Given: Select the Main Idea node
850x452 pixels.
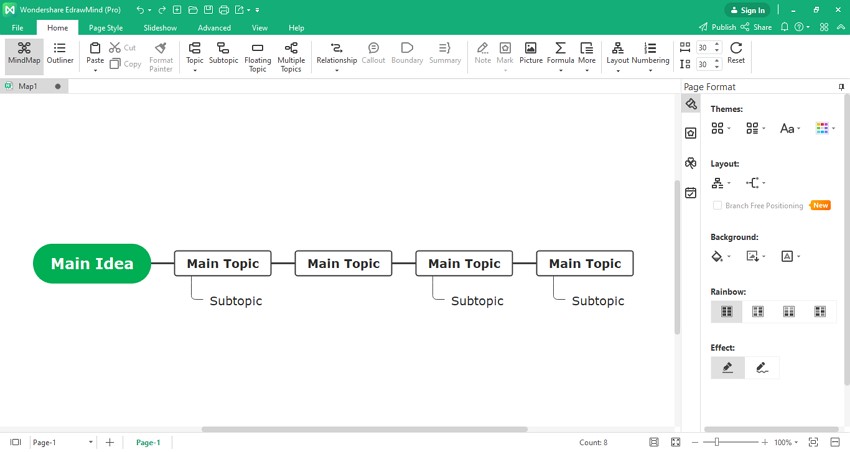Looking at the screenshot, I should pos(92,263).
